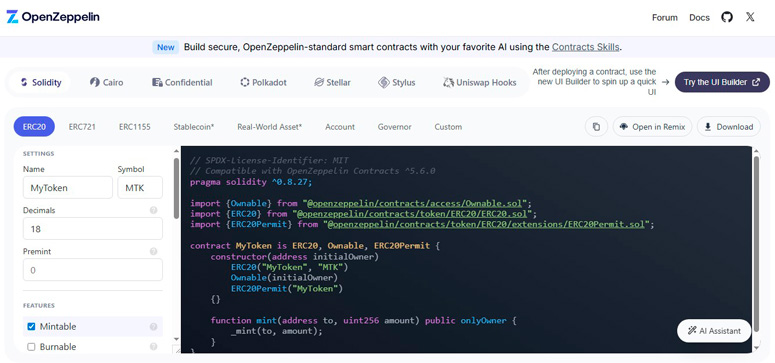Select the ERC1155 contract tab
The image size is (775, 363).
(x=134, y=127)
